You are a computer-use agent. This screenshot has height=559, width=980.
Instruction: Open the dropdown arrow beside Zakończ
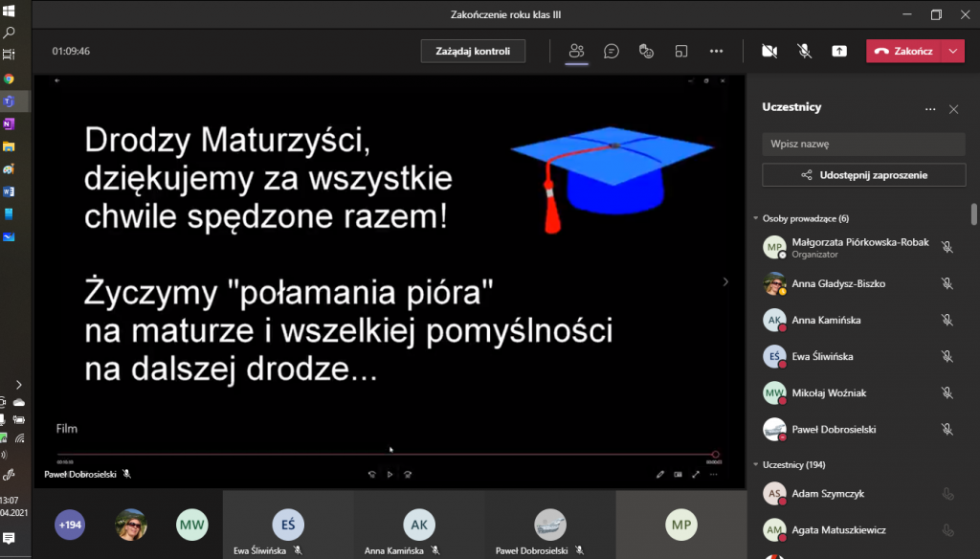pos(952,51)
